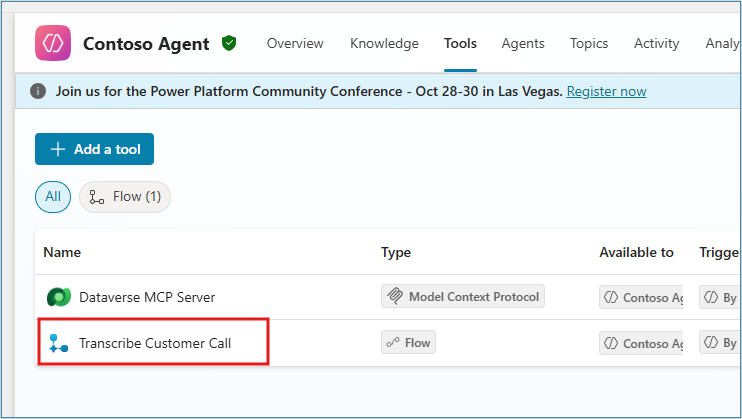Open the Dataverse MCP Server tool
Viewport: 742px width, 419px height.
pos(147,297)
